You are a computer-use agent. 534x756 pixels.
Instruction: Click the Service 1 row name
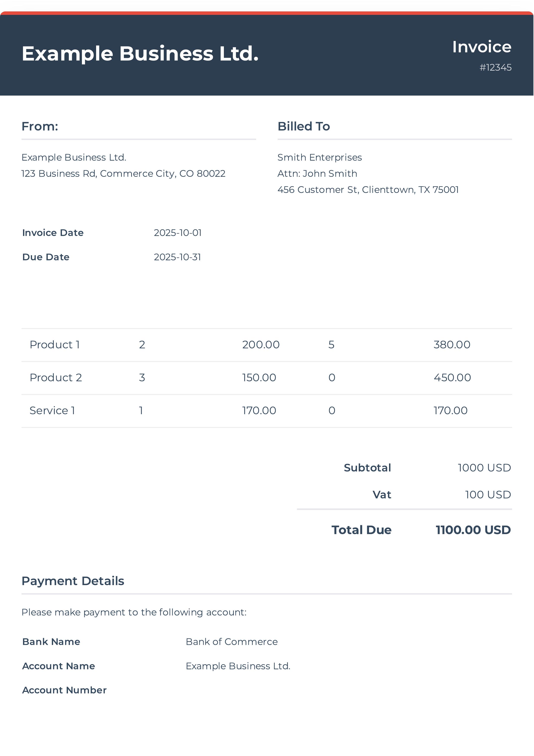[x=52, y=411]
